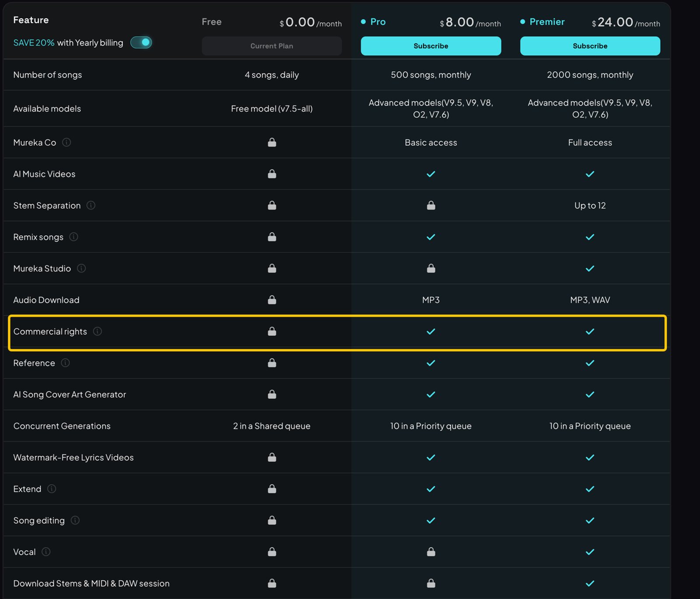Click the '4 songs, daily' cell

[x=272, y=75]
